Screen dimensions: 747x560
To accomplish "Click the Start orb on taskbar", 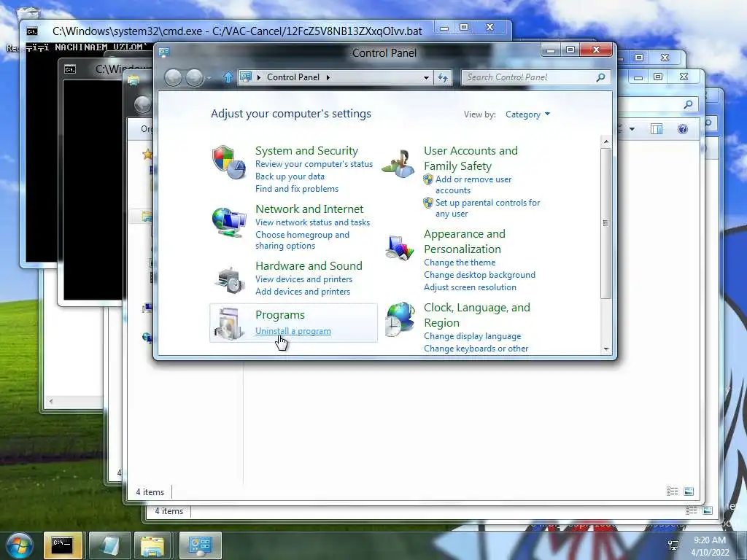I will tap(20, 545).
